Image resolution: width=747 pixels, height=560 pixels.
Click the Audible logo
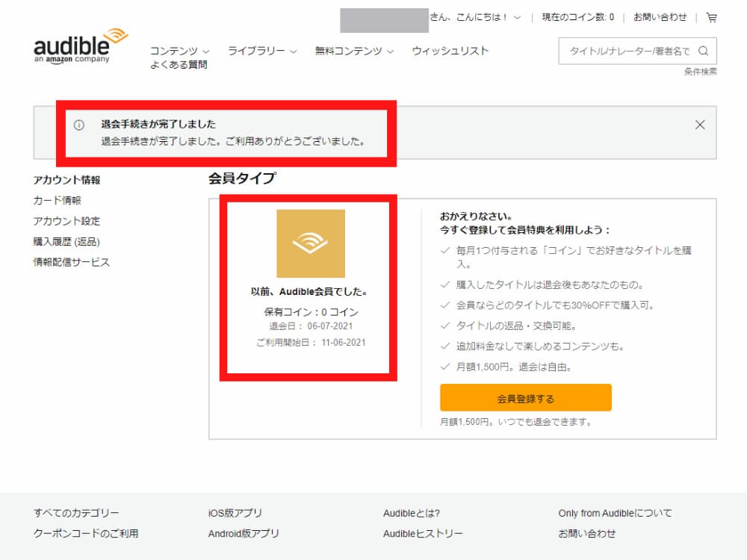[x=81, y=46]
